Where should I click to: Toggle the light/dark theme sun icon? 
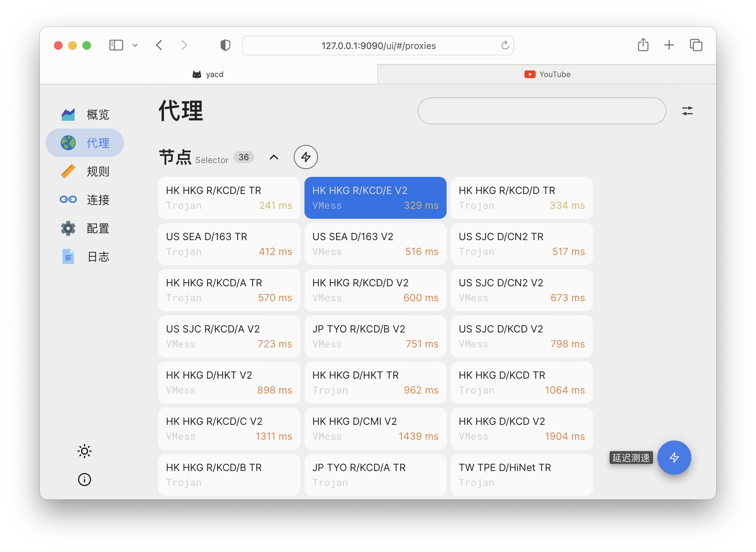tap(85, 451)
